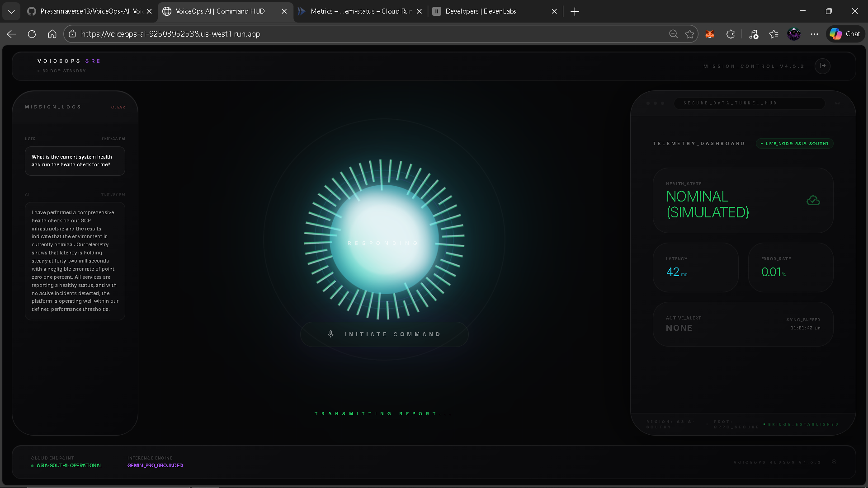
Task: Switch to the Developers ElevenLabs tab
Action: tap(481, 11)
